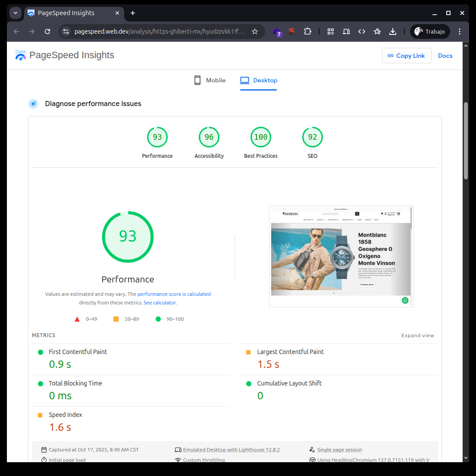Open the See calculator link
Image resolution: width=476 pixels, height=476 pixels.
coord(160,303)
